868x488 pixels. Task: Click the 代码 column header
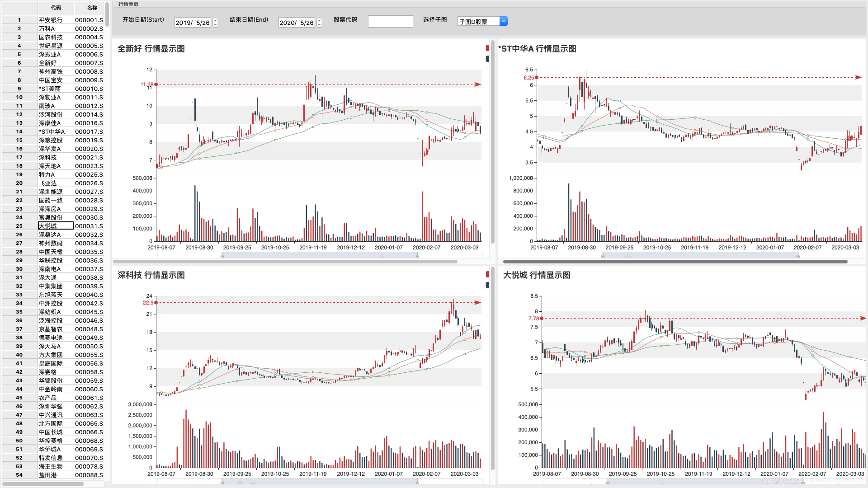56,8
